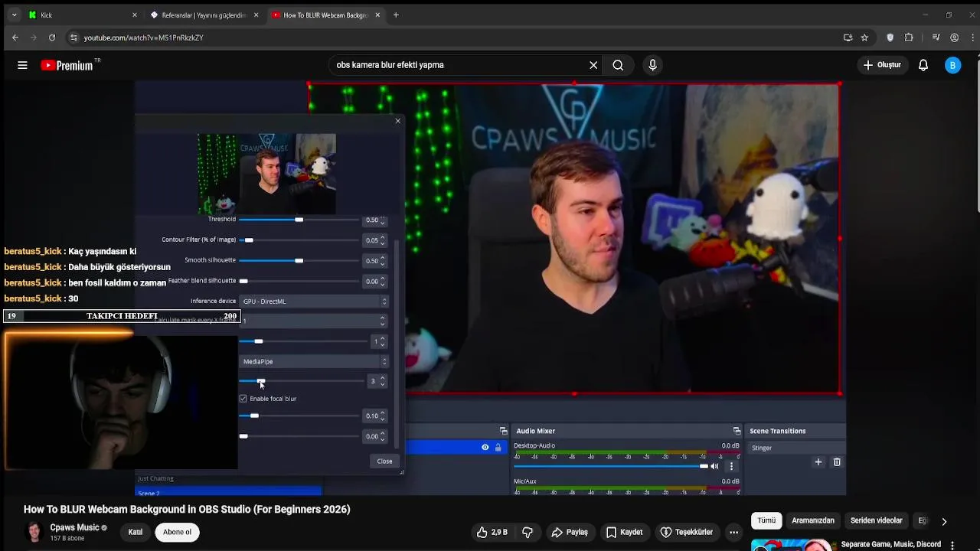
Task: Switch to the Kick browser tab
Action: pyautogui.click(x=82, y=15)
